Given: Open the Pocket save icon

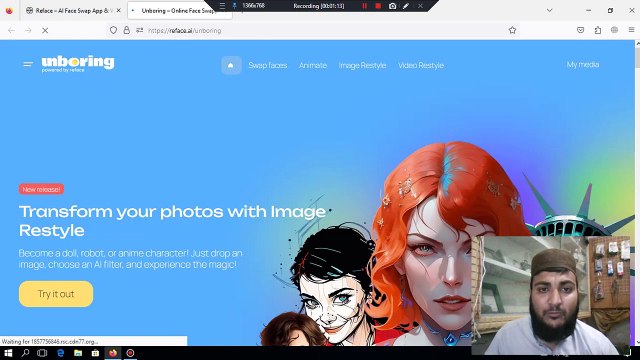Looking at the screenshot, I should click(580, 30).
